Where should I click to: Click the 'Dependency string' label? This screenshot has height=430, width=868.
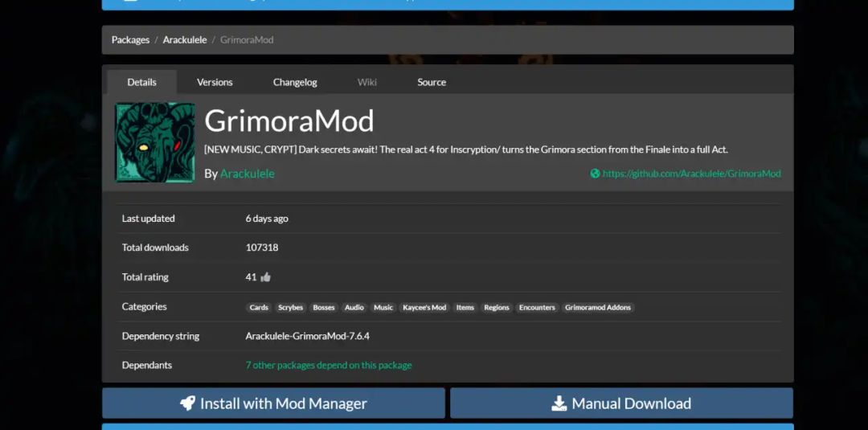pyautogui.click(x=161, y=336)
